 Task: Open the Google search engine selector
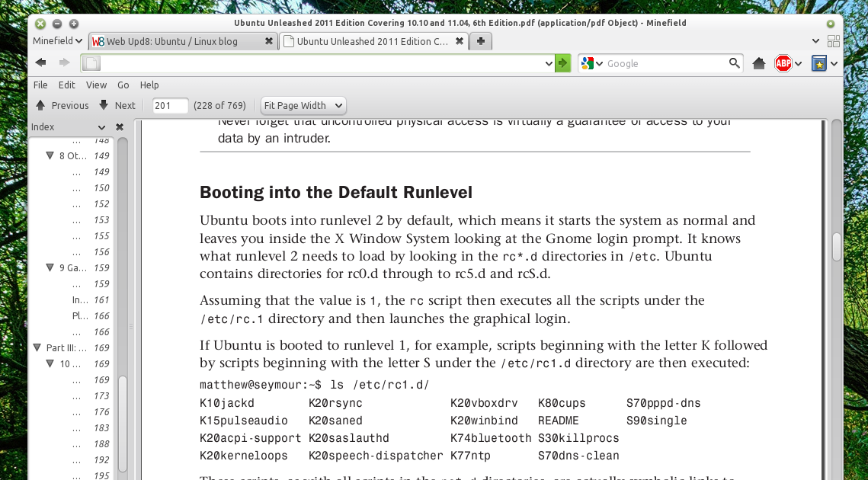(592, 63)
